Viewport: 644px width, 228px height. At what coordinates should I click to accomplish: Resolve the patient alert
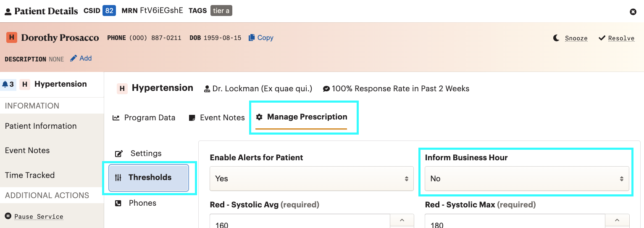616,38
